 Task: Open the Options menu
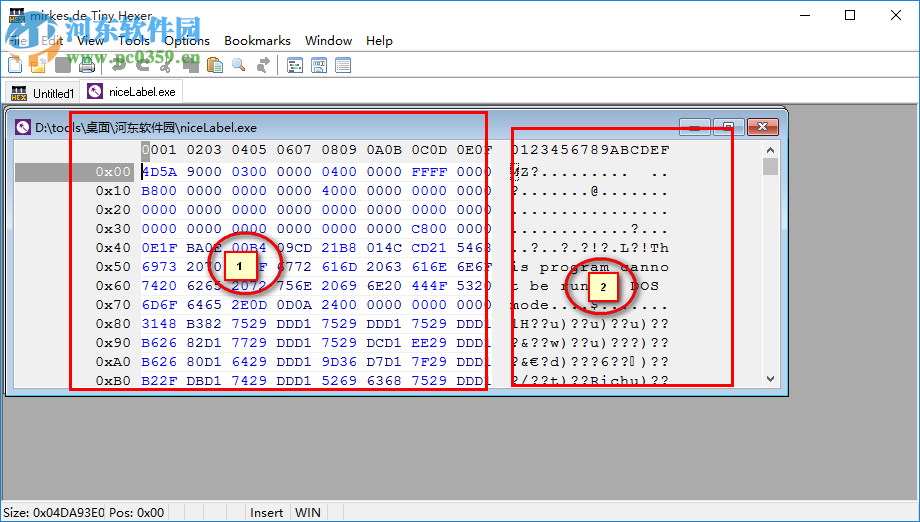pos(187,40)
